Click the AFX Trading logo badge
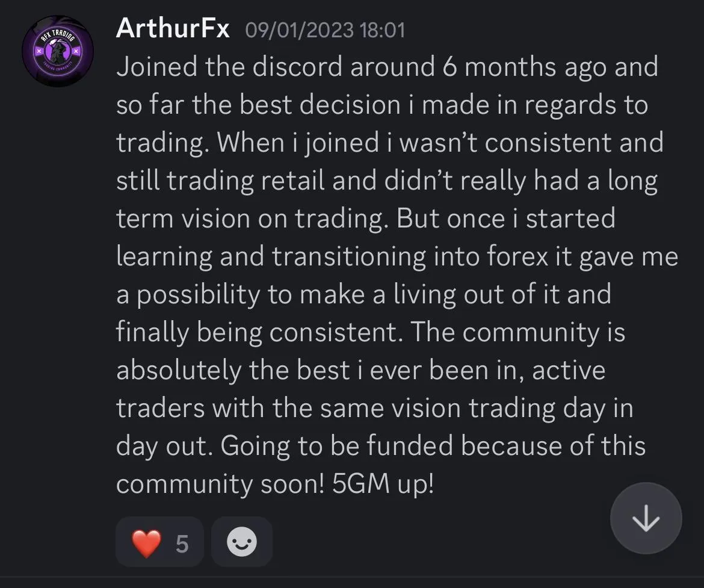 [x=58, y=51]
